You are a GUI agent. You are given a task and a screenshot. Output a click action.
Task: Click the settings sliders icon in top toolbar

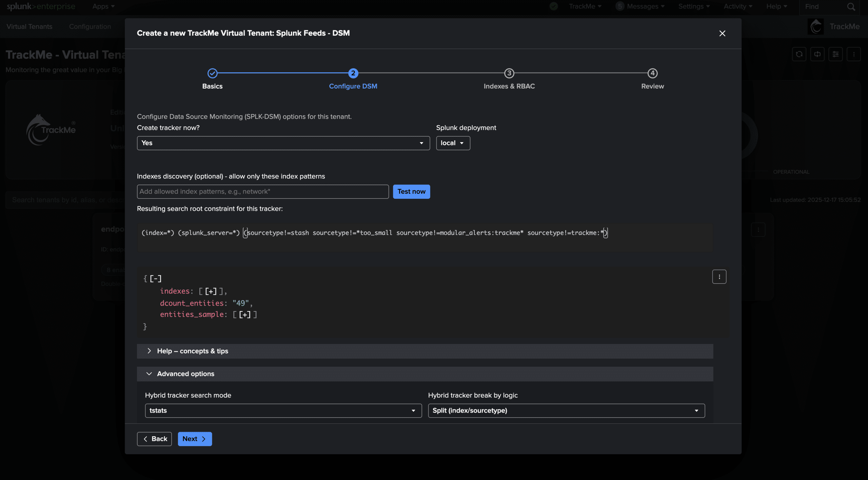point(835,54)
